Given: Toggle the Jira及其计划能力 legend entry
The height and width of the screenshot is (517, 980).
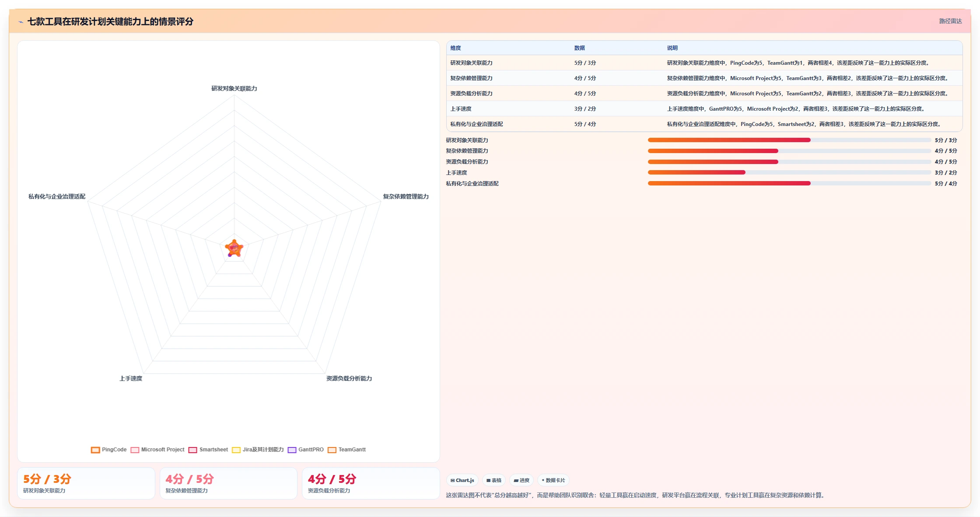Looking at the screenshot, I should 258,450.
